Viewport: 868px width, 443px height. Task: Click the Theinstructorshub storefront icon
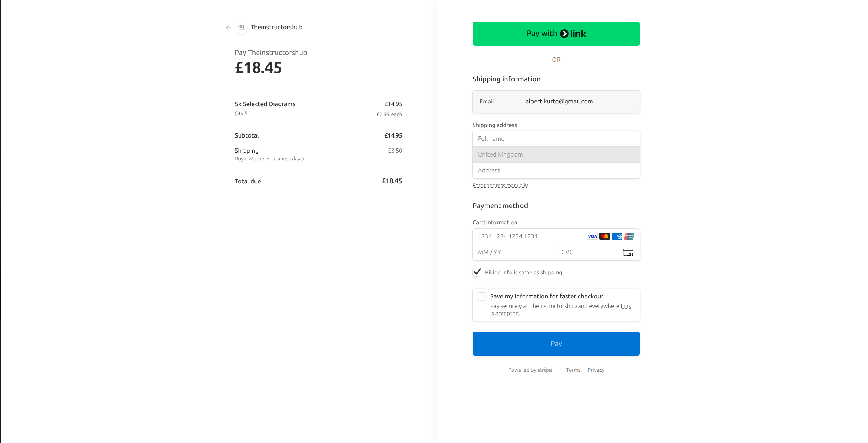pyautogui.click(x=241, y=27)
